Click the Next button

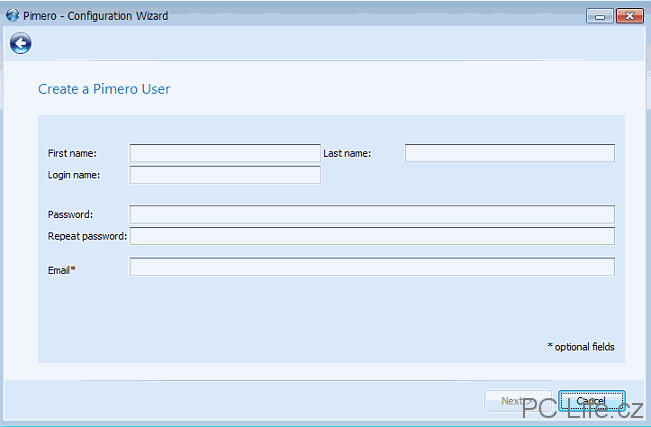518,401
